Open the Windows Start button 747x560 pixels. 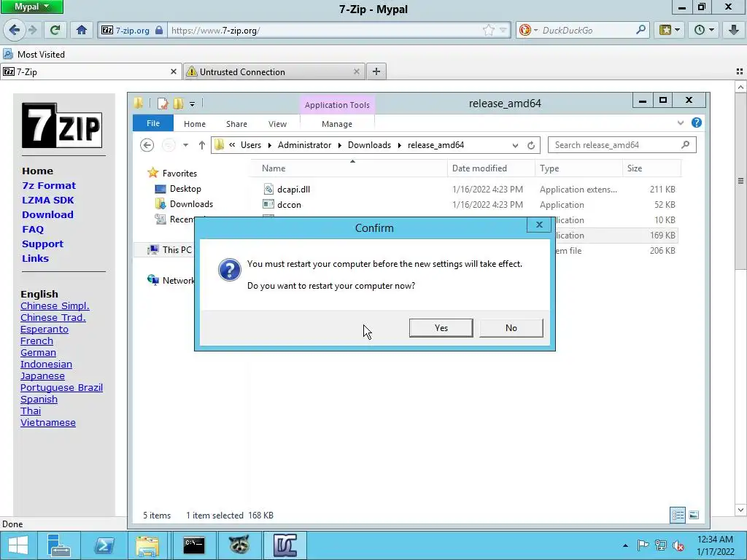[18, 545]
